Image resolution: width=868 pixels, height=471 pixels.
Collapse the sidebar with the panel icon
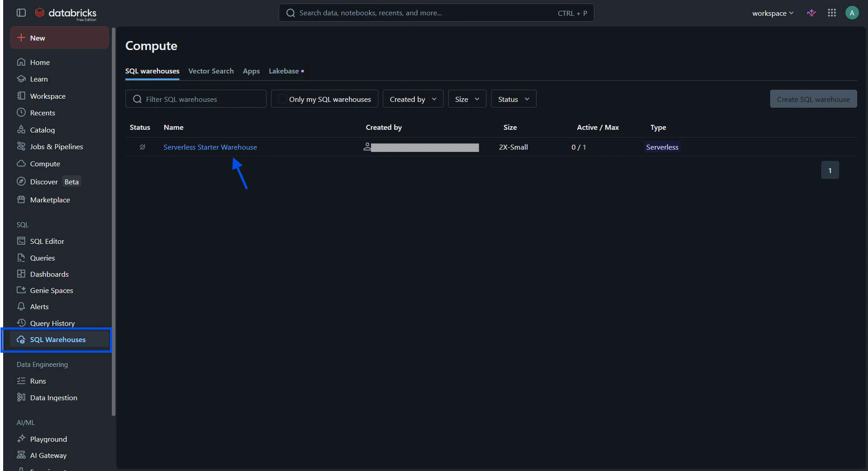[21, 13]
